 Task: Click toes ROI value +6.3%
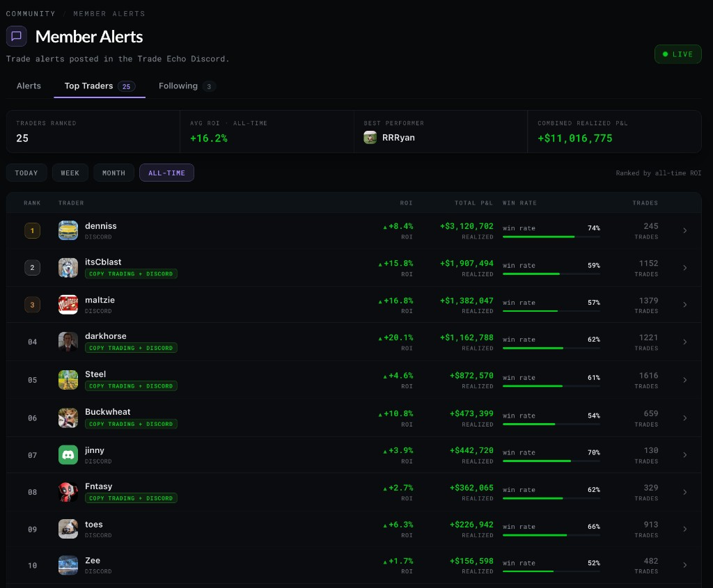(x=400, y=525)
